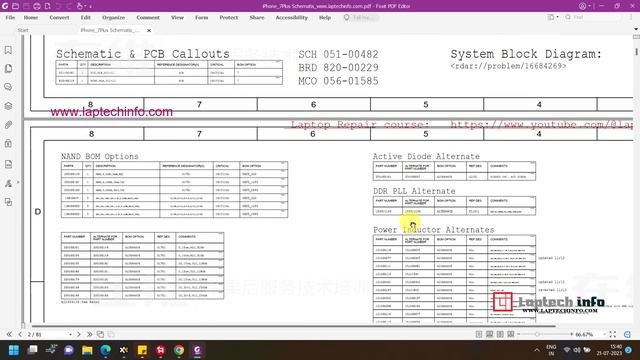Screen dimensions: 640x360
Task: Click the Undo arrow in quick access toolbar
Action: coord(58,6)
